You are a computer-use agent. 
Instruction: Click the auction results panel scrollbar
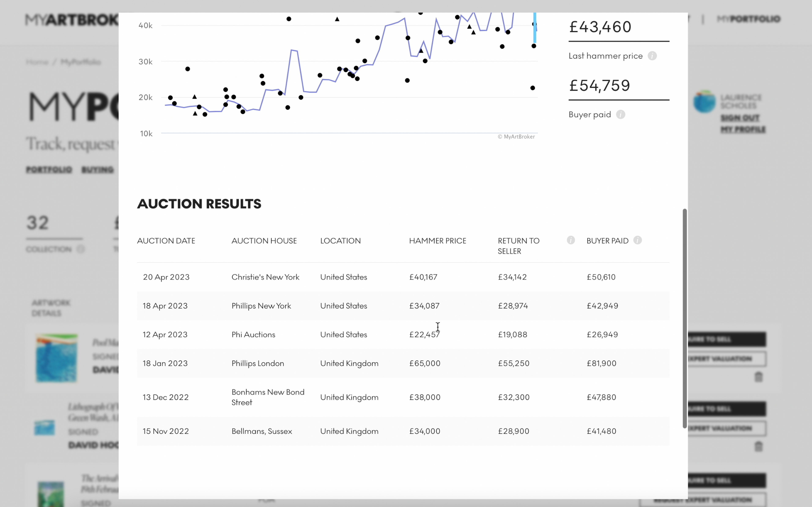[685, 318]
